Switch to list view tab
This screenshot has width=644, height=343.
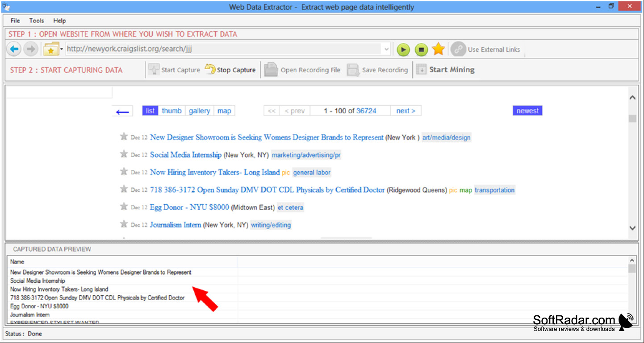[151, 111]
